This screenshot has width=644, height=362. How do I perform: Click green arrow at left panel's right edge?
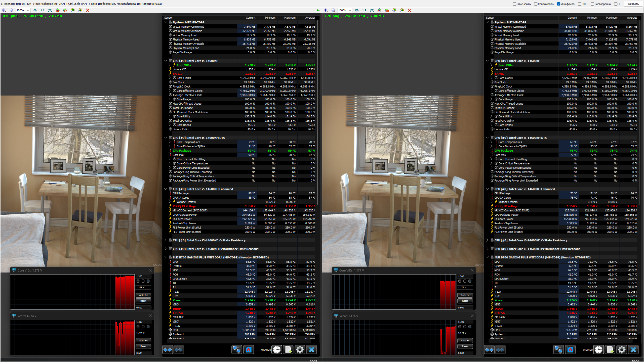(318, 10)
